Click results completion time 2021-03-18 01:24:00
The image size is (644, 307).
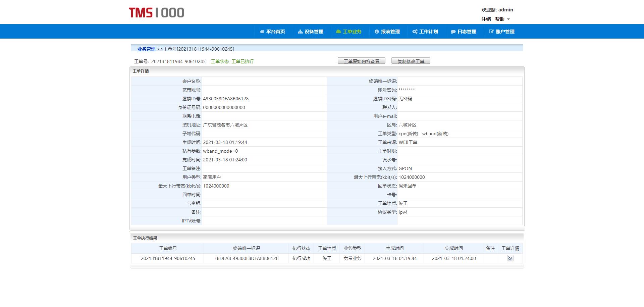coord(454,258)
